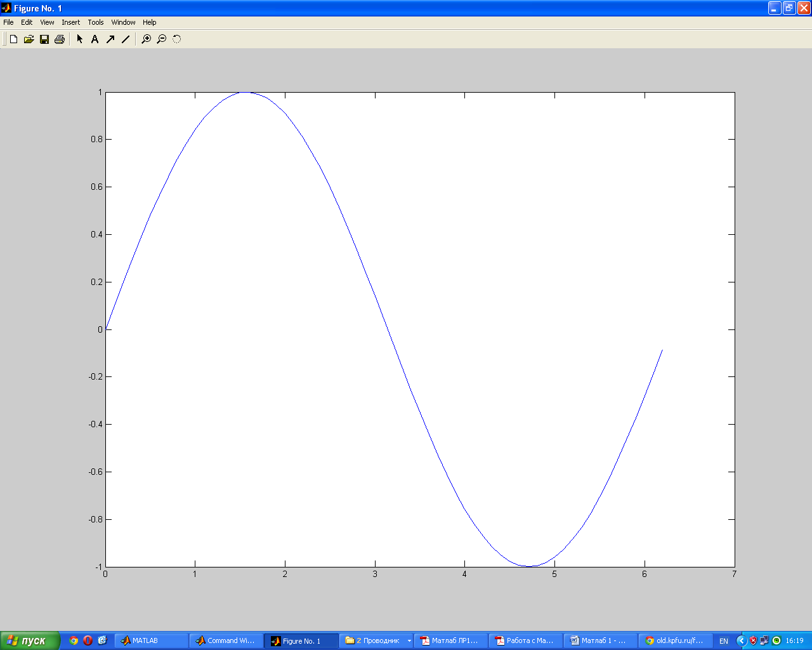Open the Tools menu

pos(96,22)
